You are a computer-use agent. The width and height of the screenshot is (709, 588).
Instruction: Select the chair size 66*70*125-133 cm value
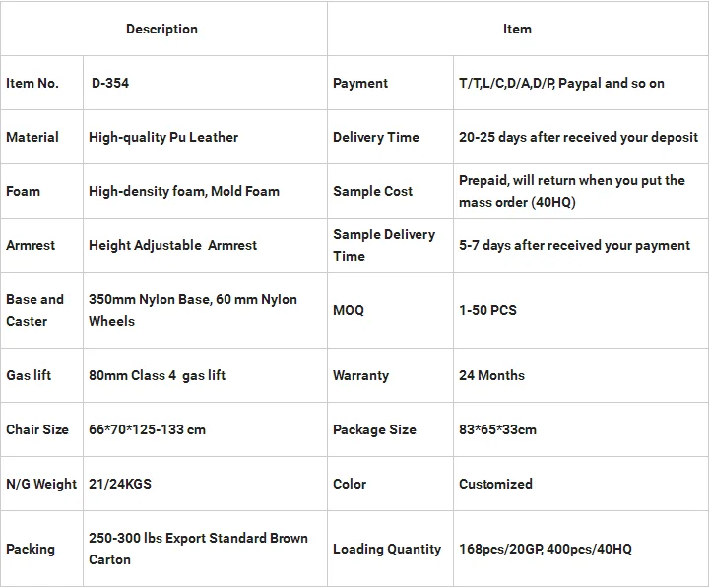147,429
